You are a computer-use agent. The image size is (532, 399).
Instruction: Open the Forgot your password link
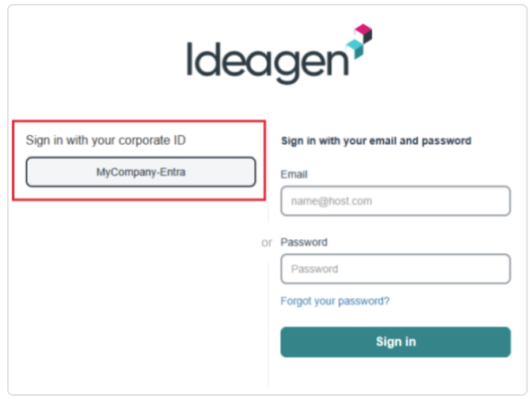tap(335, 301)
